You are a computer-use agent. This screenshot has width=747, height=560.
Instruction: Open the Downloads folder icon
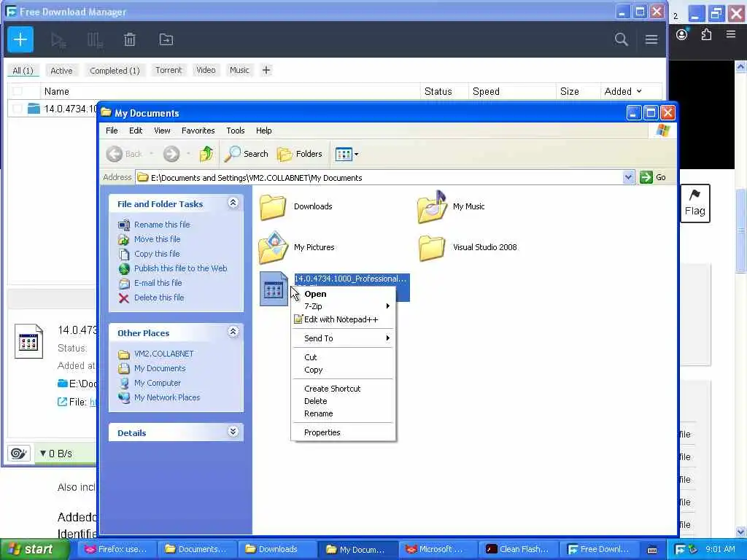coord(273,207)
